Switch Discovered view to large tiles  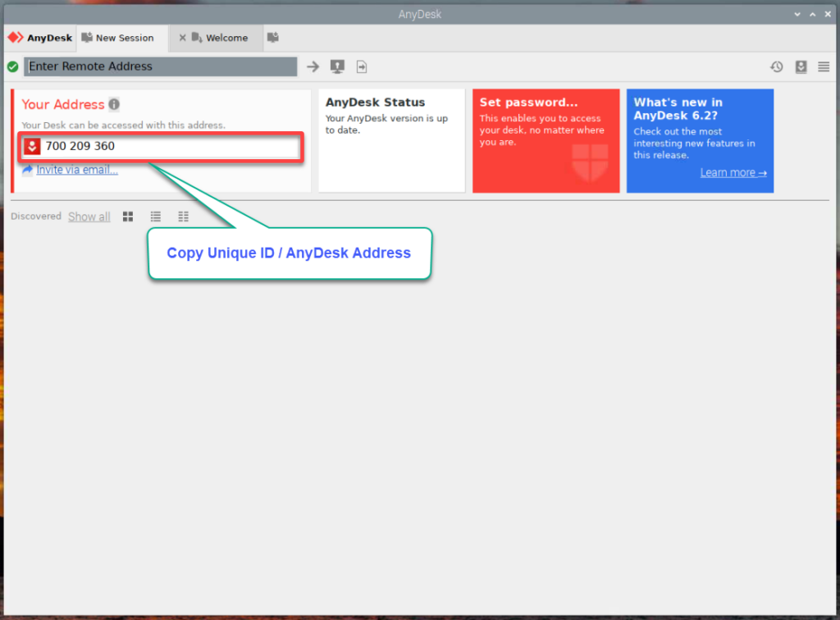(128, 217)
